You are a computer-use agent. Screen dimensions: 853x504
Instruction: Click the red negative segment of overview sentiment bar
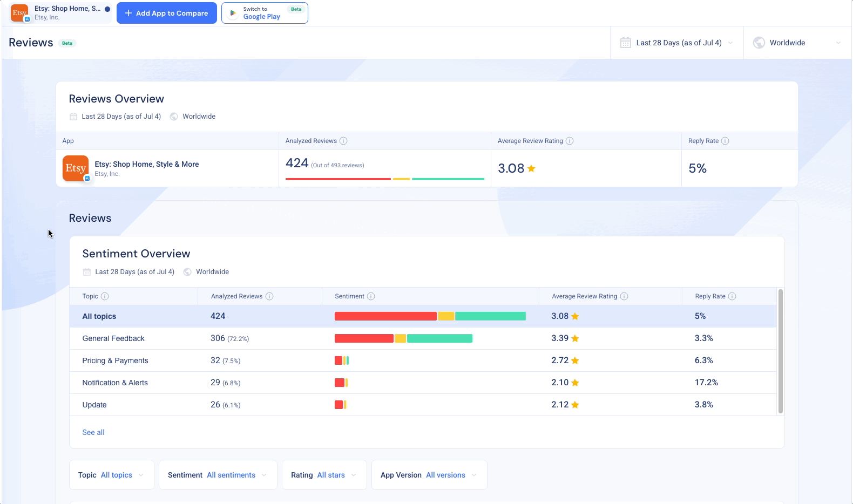pos(338,179)
